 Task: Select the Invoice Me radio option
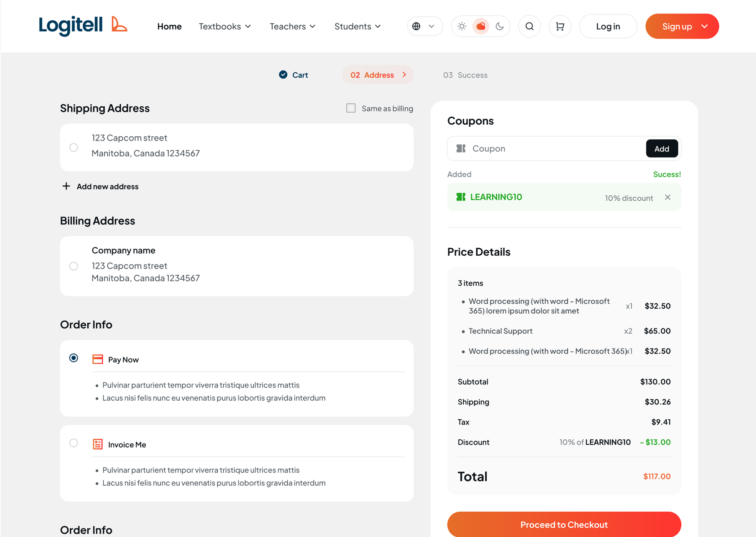pos(73,443)
